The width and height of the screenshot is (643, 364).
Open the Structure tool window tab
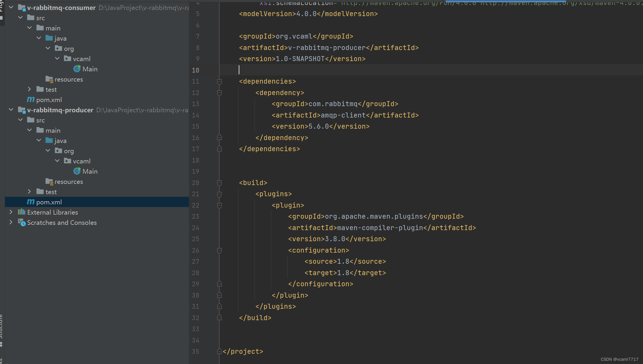coord(2,330)
